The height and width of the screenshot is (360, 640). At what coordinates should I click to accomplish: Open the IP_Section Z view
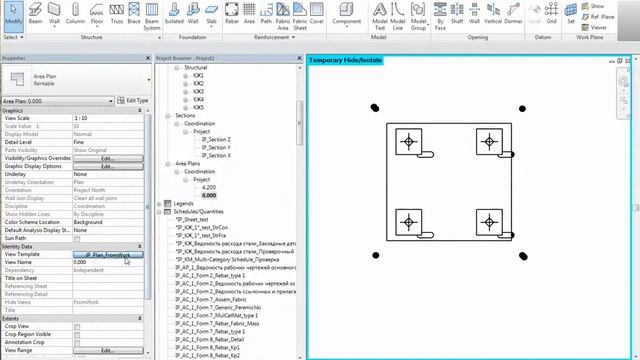[216, 140]
